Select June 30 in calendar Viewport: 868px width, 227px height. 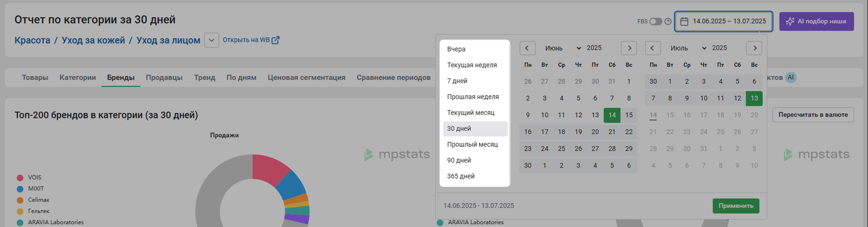coord(528,166)
